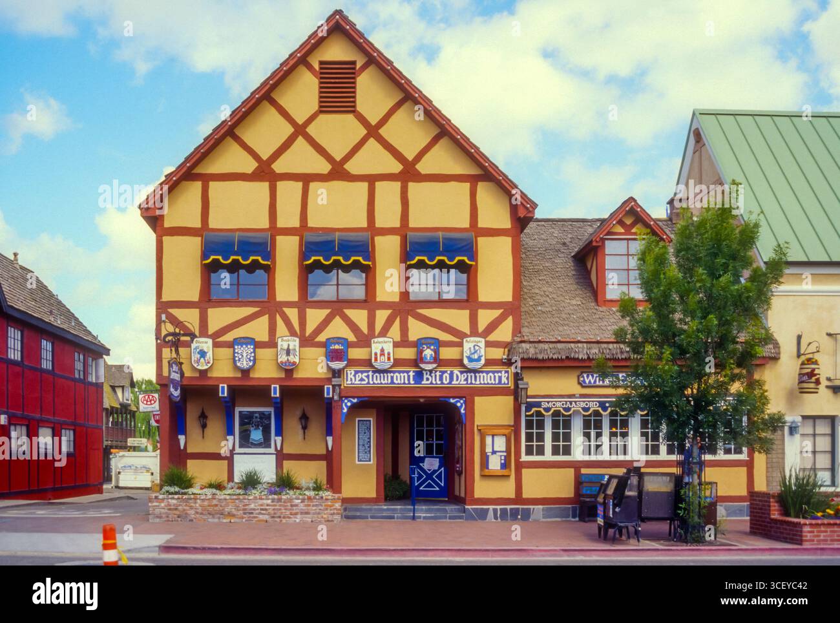Click the orange traffic cone on the street

(110, 544)
